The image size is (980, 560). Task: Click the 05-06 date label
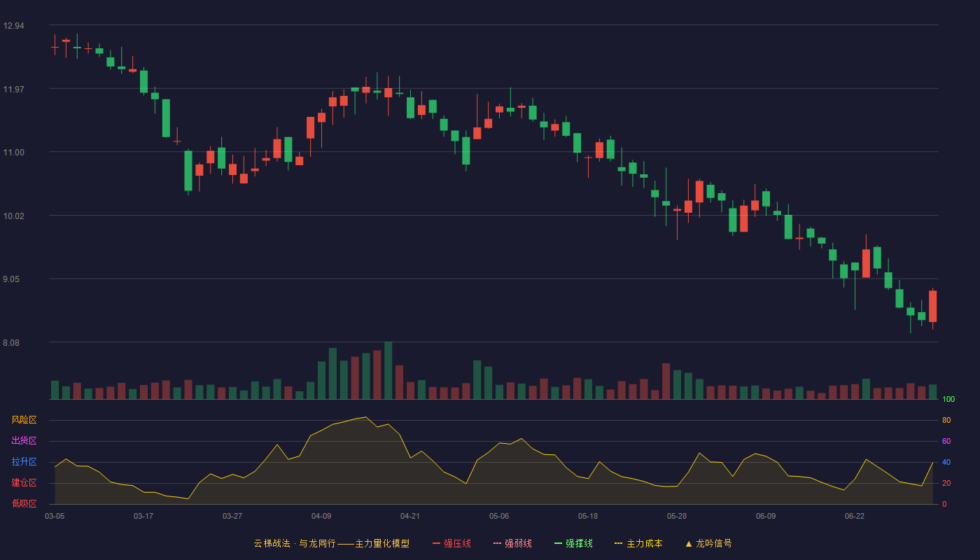[x=499, y=516]
